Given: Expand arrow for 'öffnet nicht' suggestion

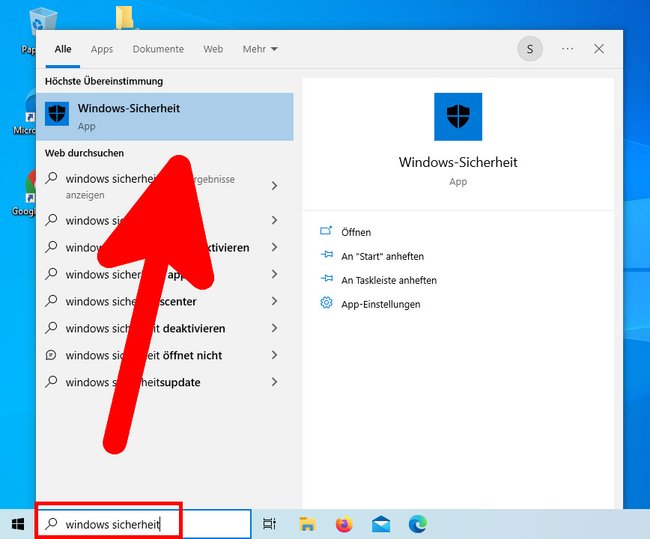Looking at the screenshot, I should click(x=274, y=355).
